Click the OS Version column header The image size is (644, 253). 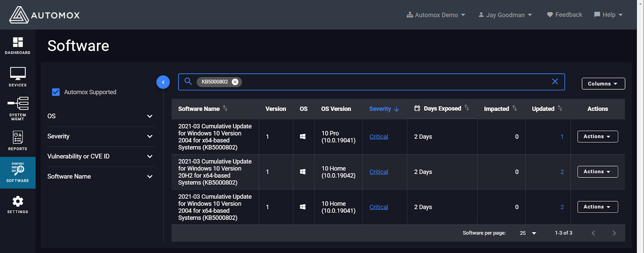coord(336,109)
